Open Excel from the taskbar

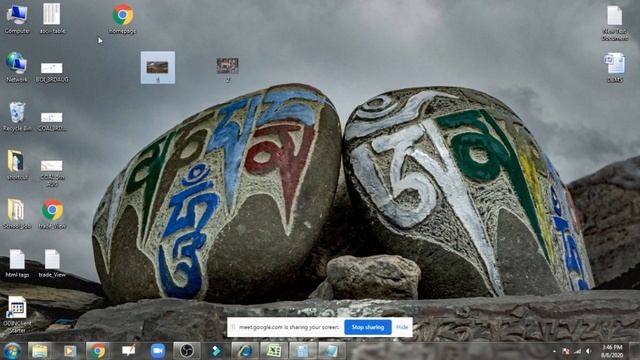[x=273, y=351]
